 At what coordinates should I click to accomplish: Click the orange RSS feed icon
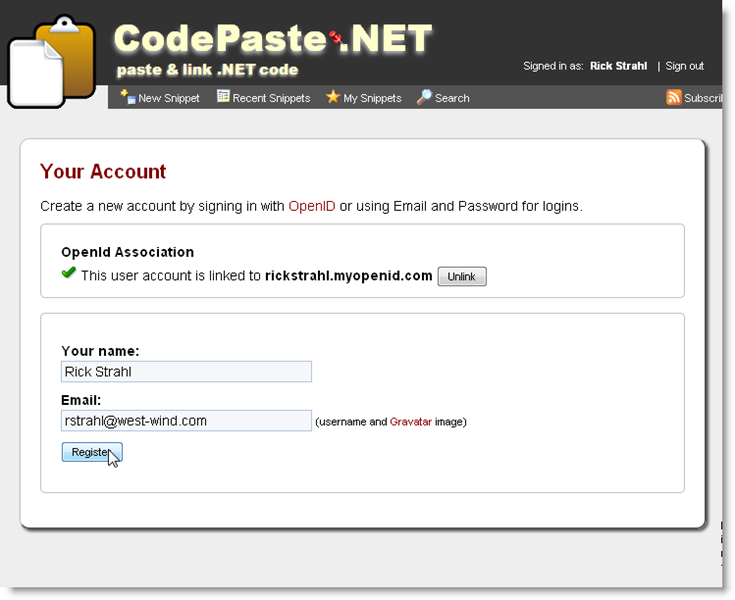[674, 97]
